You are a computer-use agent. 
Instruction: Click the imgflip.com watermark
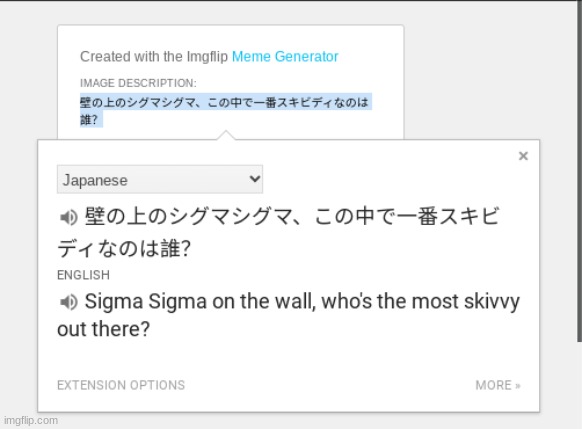point(31,420)
